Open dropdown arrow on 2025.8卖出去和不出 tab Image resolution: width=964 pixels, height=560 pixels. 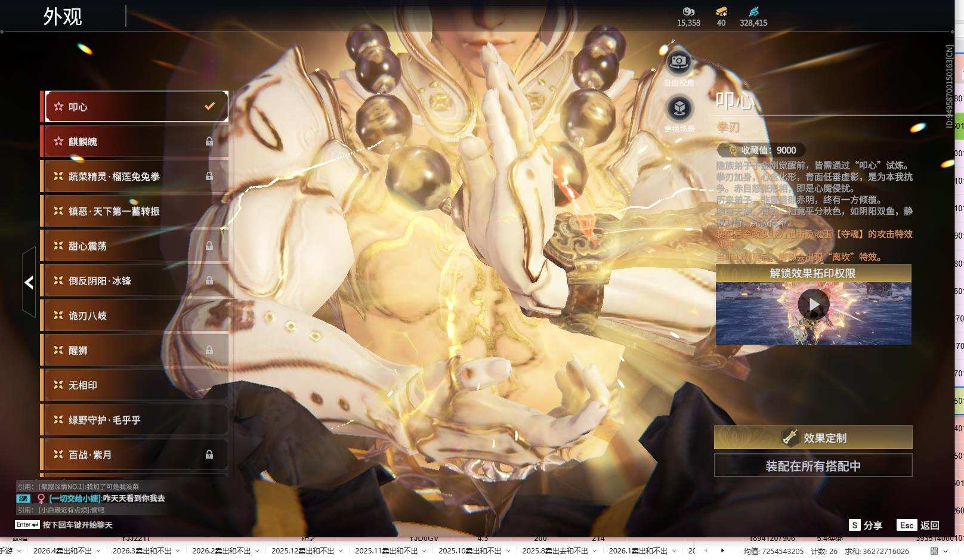pos(595,551)
